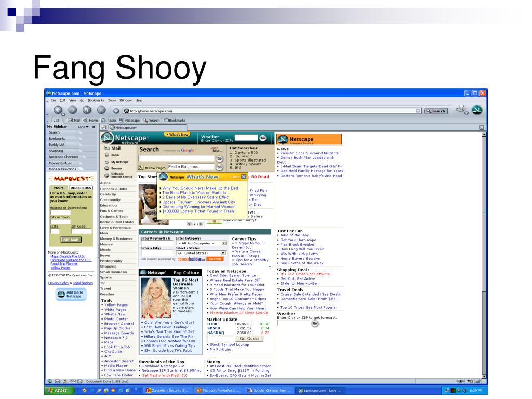Screen dimensions: 532x399
Task: Click the Netscape Internet Service icon link
Action: [107, 175]
